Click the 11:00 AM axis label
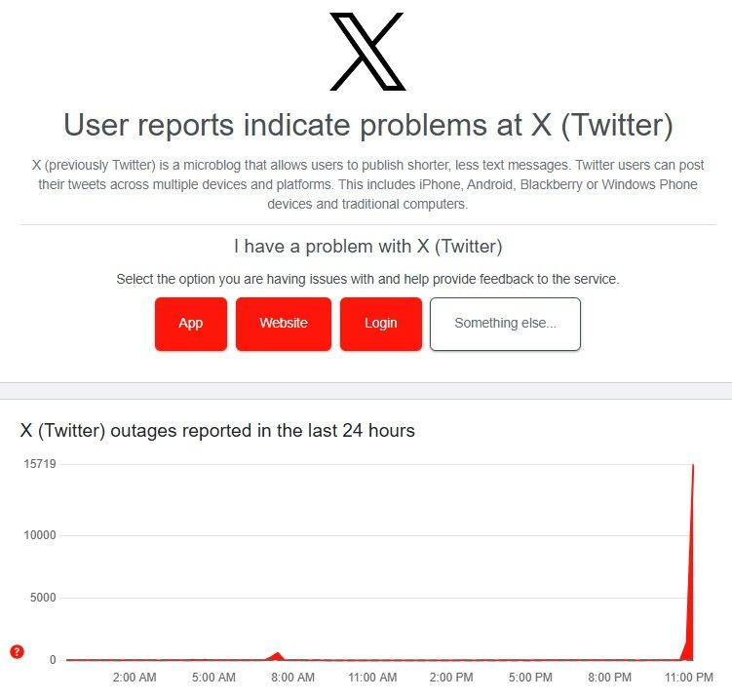732x700 pixels. point(372,678)
